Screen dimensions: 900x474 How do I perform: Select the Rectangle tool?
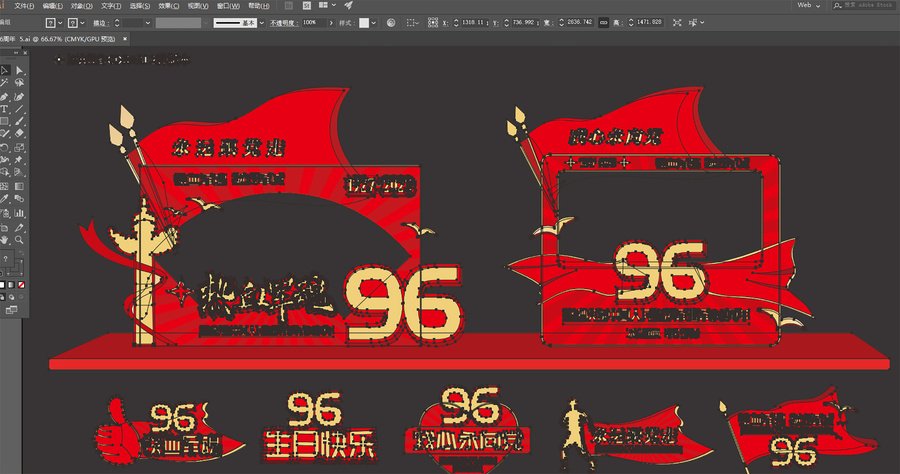coord(5,122)
